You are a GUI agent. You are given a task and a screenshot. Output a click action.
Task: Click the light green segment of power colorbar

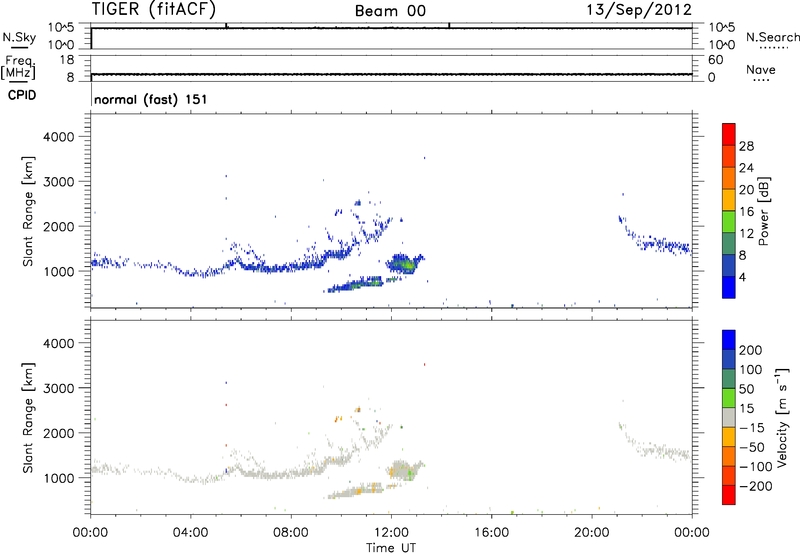point(729,221)
